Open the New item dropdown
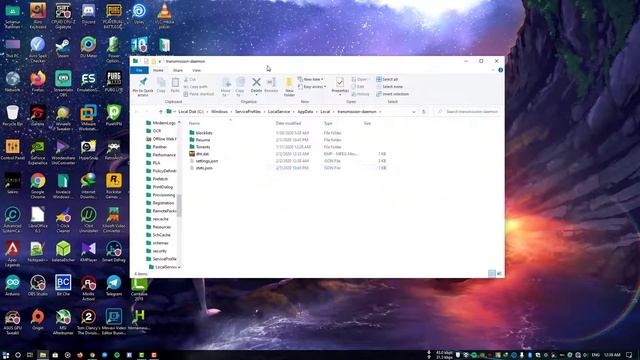Screen dimensions: 640x360 311,79
